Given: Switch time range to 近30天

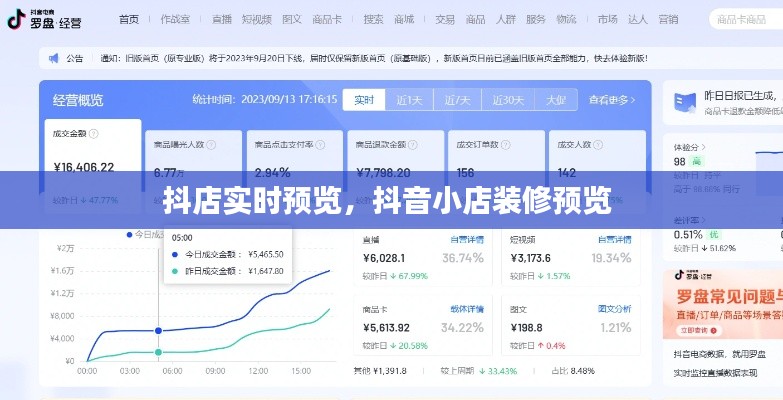Looking at the screenshot, I should click(509, 100).
